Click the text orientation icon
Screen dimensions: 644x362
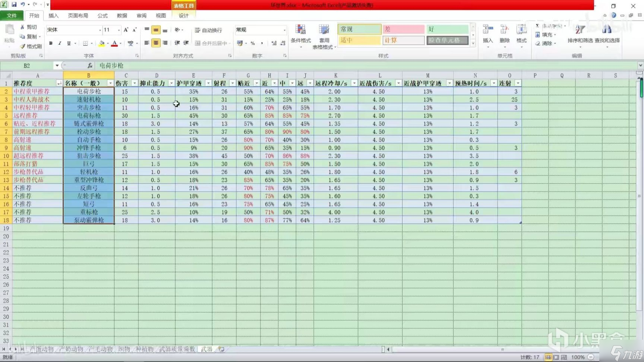tap(177, 30)
